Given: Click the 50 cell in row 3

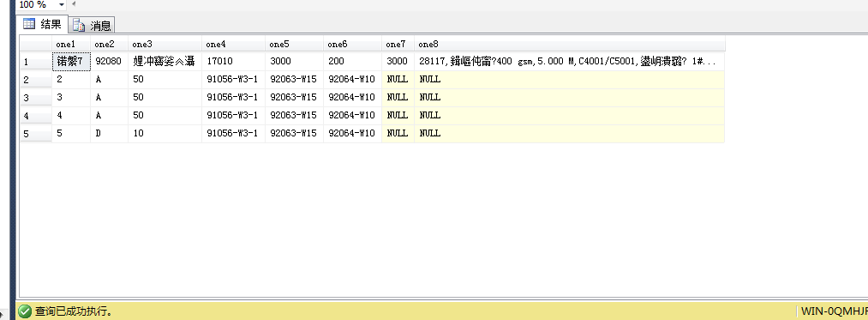Looking at the screenshot, I should pos(165,98).
